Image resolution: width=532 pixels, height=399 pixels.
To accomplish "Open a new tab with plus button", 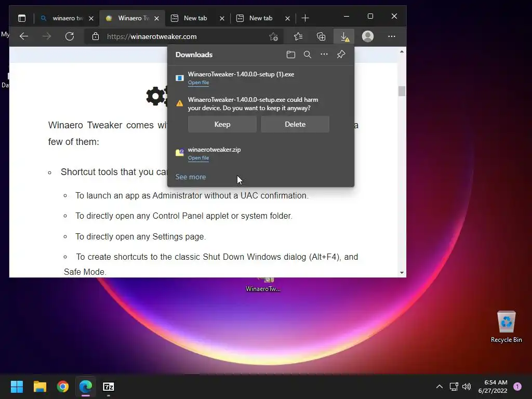I will pyautogui.click(x=305, y=18).
